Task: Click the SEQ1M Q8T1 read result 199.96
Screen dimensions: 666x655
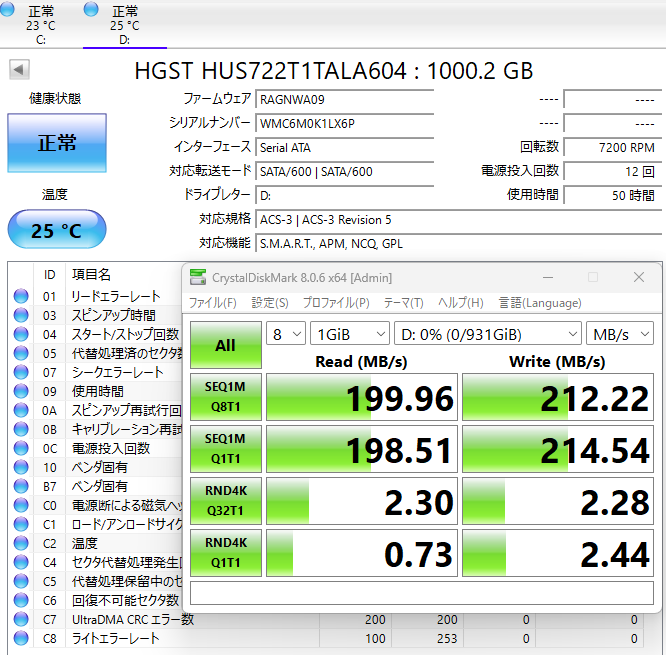Action: click(362, 397)
